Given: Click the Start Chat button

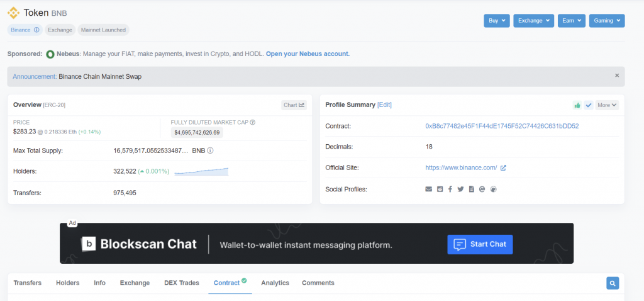Looking at the screenshot, I should (480, 244).
